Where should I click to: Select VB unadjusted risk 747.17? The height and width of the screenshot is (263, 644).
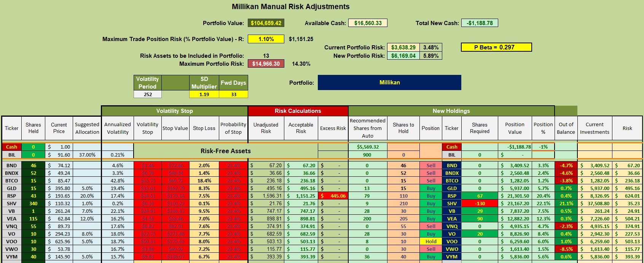[266, 211]
